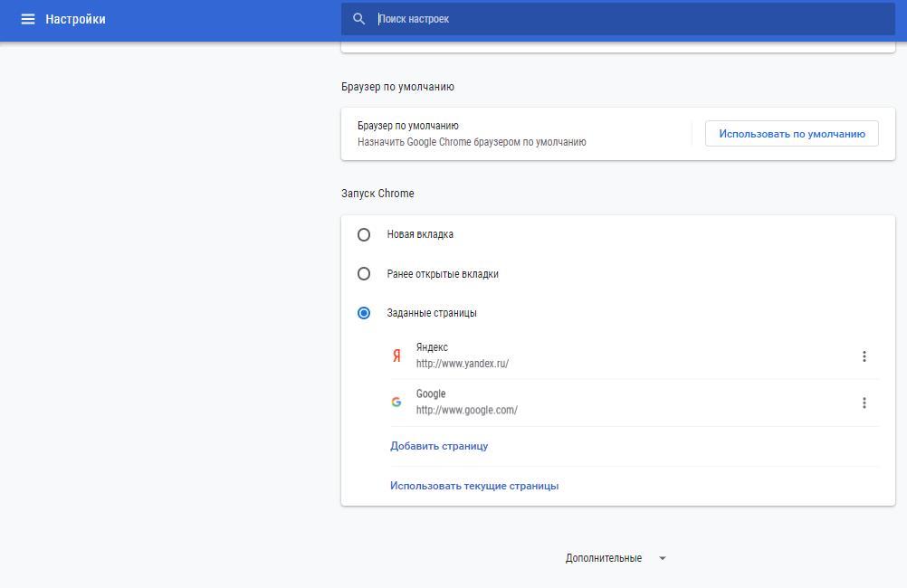Click the Добавить страницу link
Image resolution: width=907 pixels, height=588 pixels.
(439, 446)
